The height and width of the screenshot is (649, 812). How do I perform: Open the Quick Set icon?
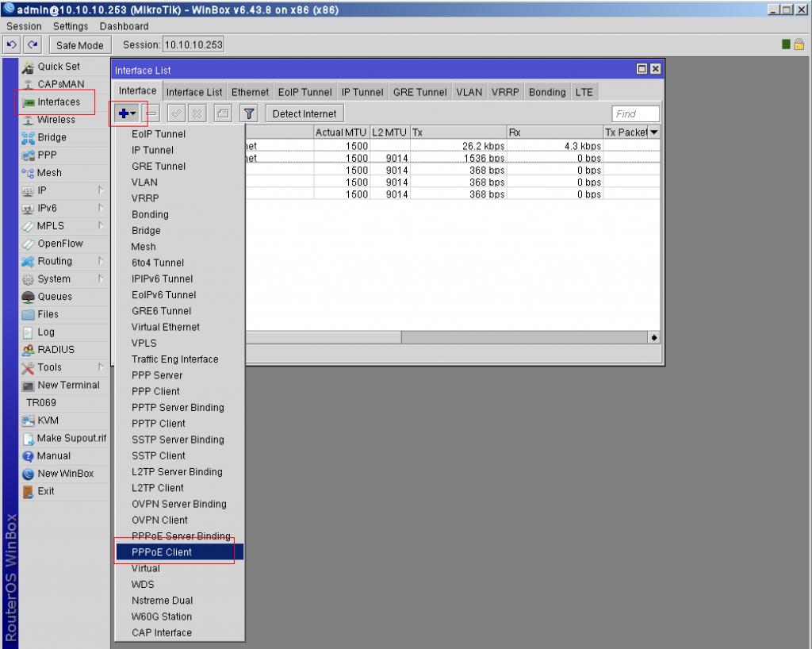(x=28, y=67)
